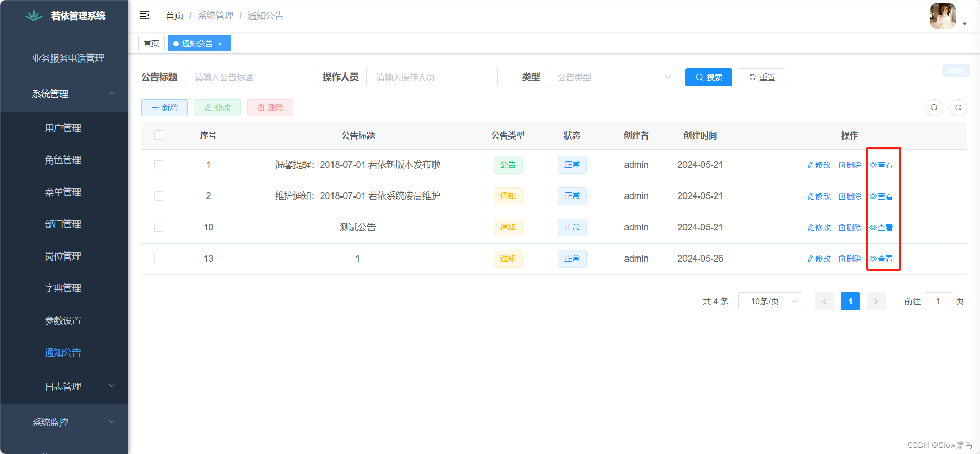980x454 pixels.
Task: Delete the 维护通知 announcement row
Action: point(850,196)
